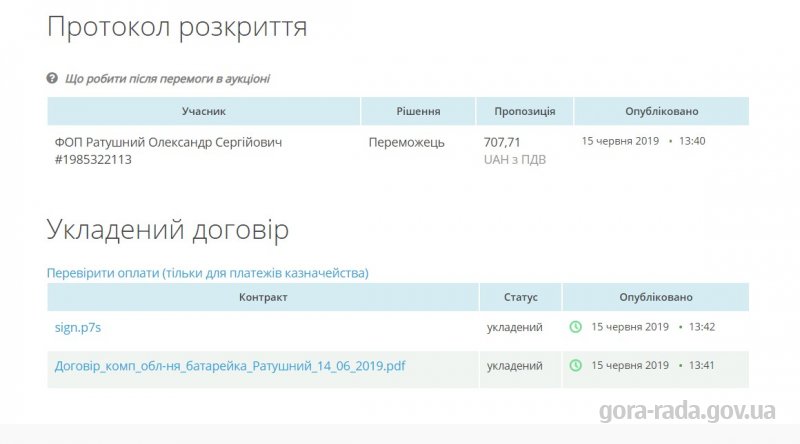Click the offer amount 707,71
This screenshot has width=800, height=444.
point(502,142)
